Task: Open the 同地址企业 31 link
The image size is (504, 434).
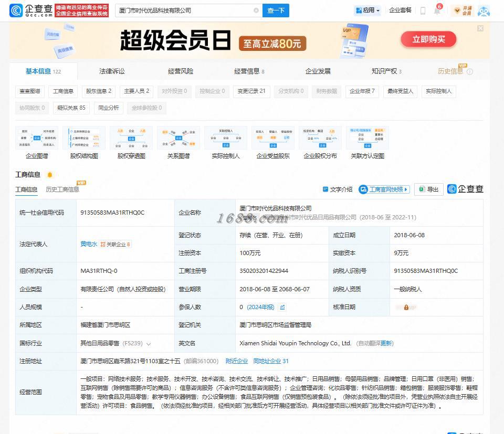Action: 271,361
